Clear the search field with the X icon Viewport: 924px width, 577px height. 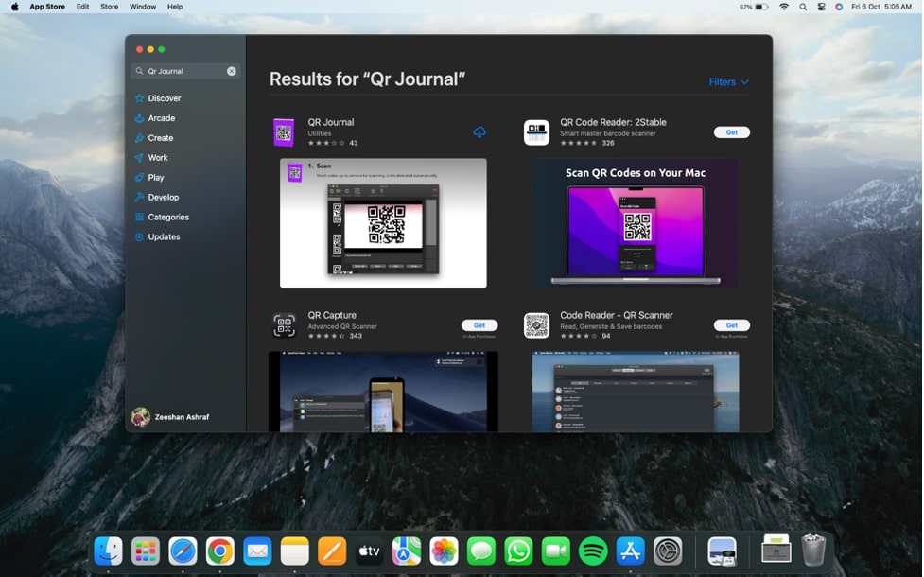tap(232, 71)
